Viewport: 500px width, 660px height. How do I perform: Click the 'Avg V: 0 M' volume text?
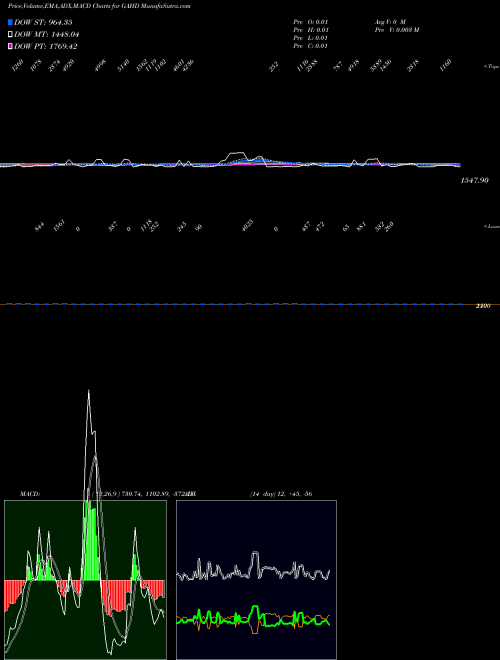[390, 22]
